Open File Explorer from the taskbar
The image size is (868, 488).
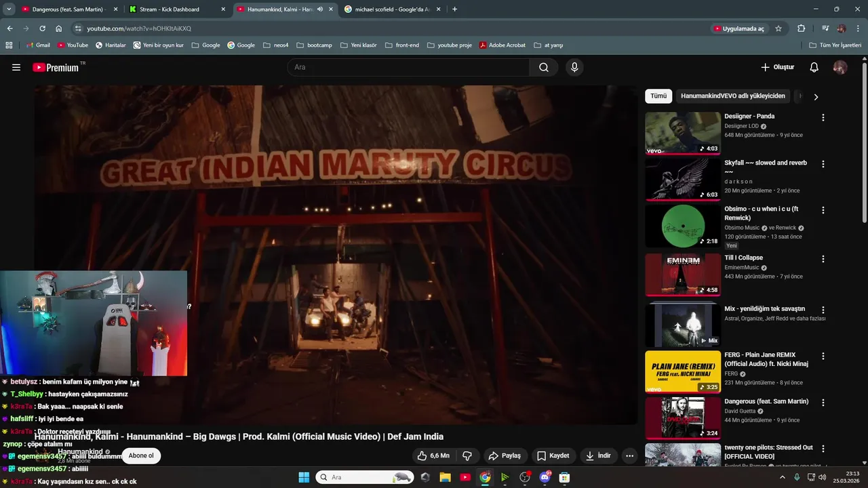(x=446, y=477)
